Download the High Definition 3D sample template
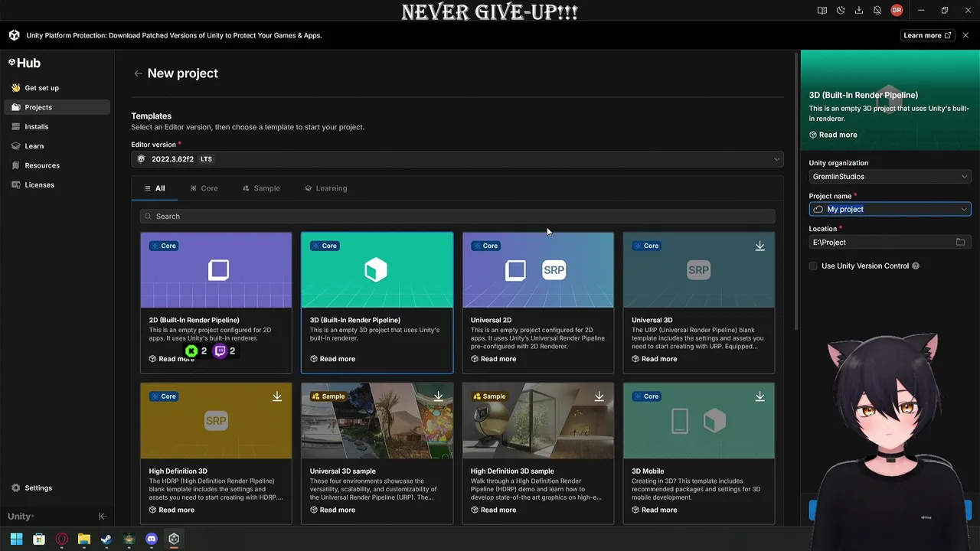980x551 pixels. pos(599,396)
